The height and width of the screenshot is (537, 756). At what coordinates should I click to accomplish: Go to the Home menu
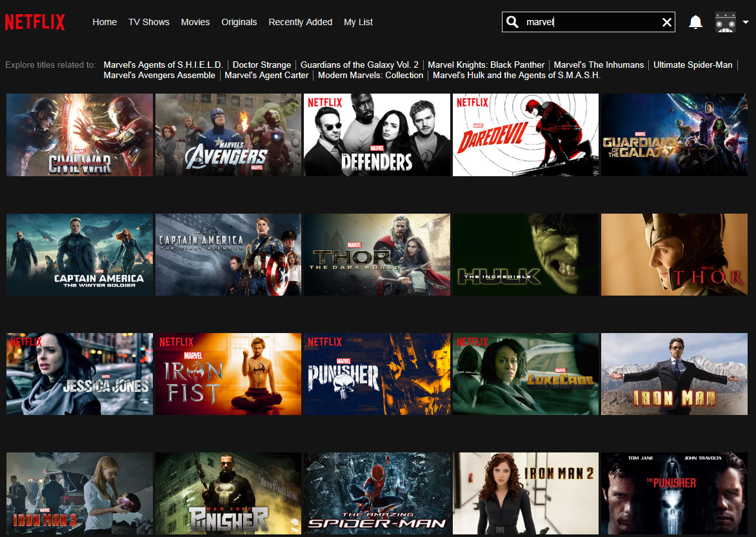(104, 22)
